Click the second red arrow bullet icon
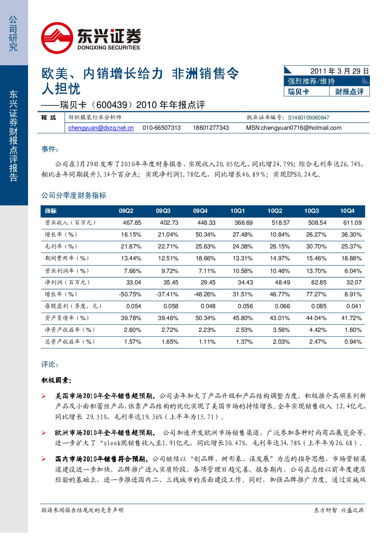 coord(44,433)
